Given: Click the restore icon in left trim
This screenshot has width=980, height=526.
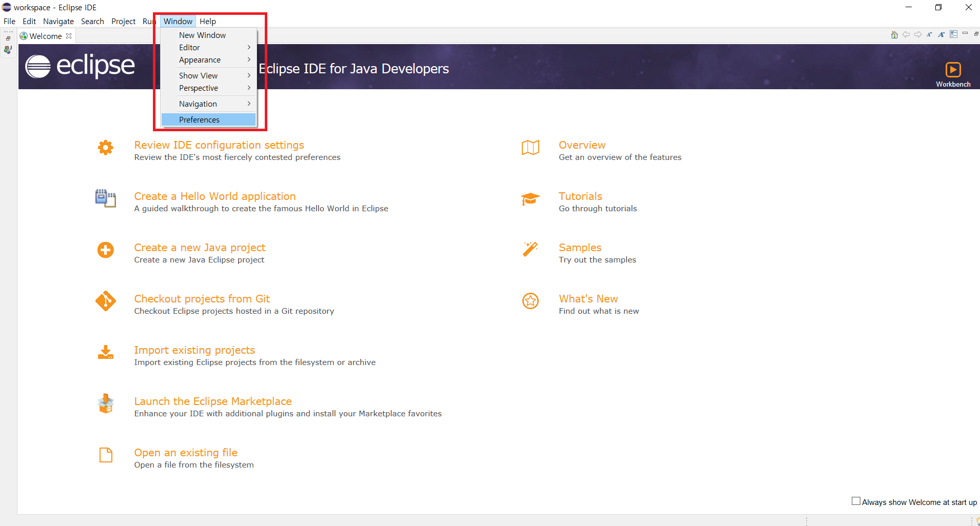Looking at the screenshot, I should [8, 38].
